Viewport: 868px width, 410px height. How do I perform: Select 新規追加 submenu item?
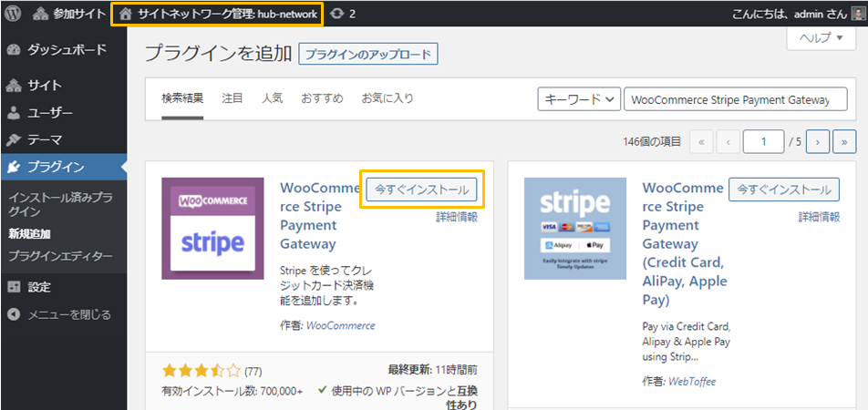29,234
